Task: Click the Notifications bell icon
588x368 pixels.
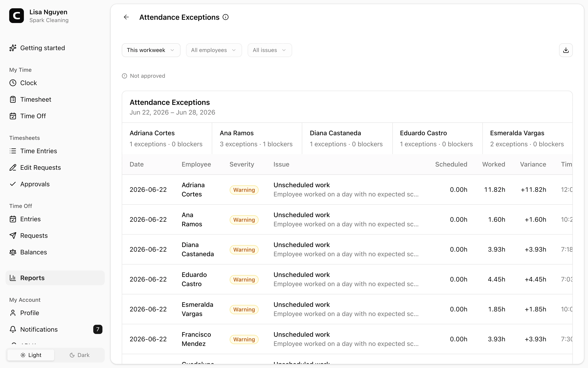Action: coord(13,330)
